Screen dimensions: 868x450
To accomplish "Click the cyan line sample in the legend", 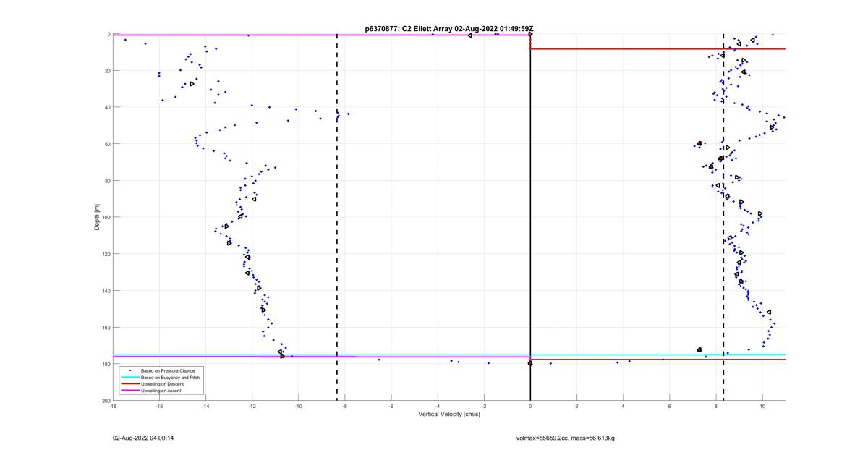I will pos(130,377).
